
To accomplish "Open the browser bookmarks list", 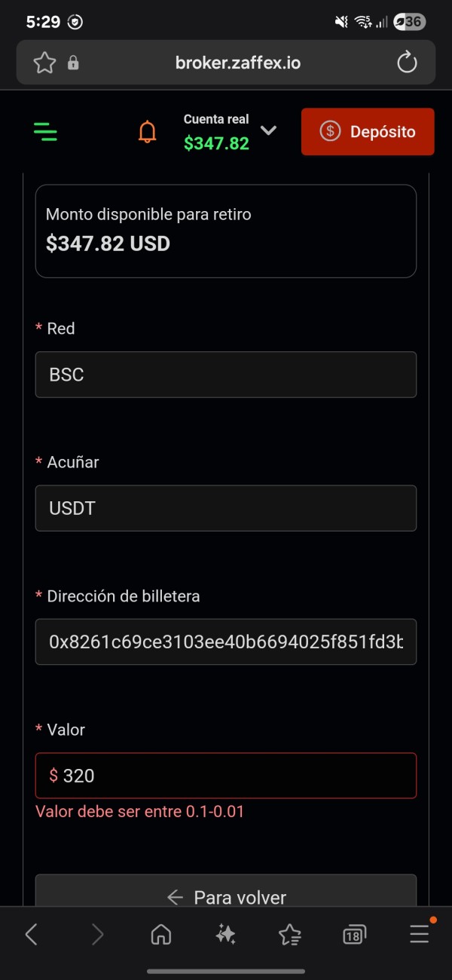I will click(290, 935).
